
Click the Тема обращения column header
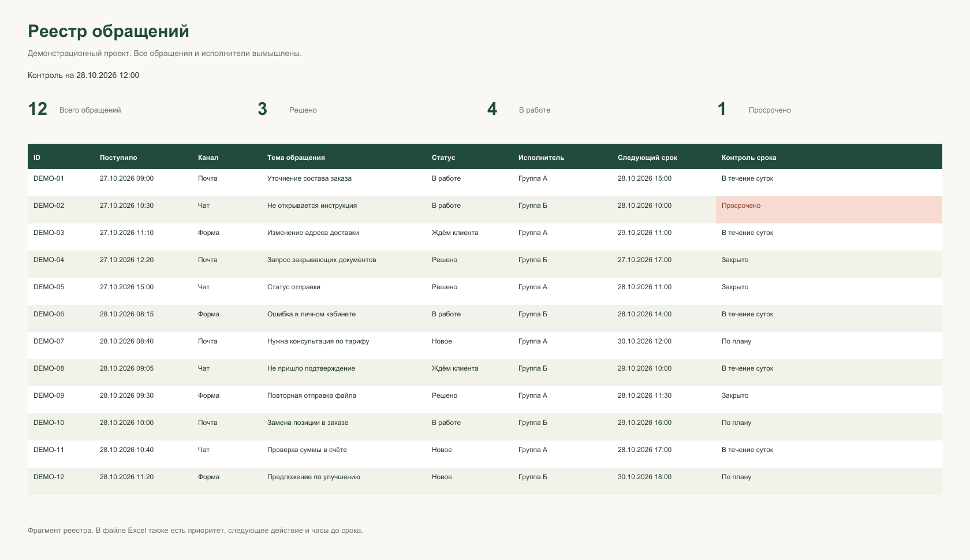[x=296, y=158]
